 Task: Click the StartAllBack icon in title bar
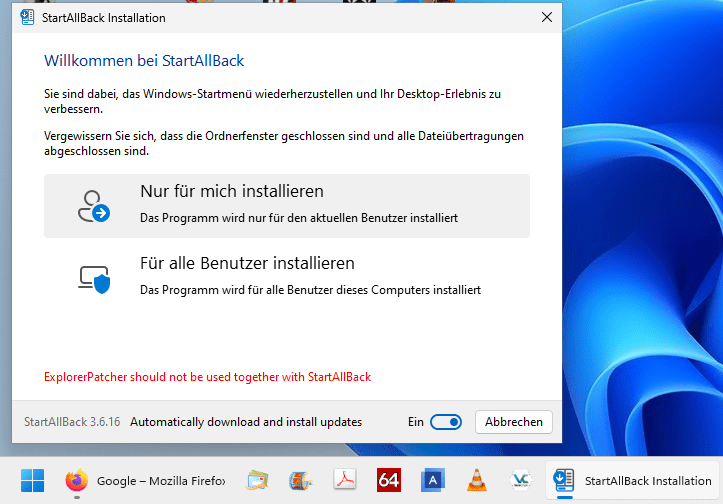tap(27, 18)
